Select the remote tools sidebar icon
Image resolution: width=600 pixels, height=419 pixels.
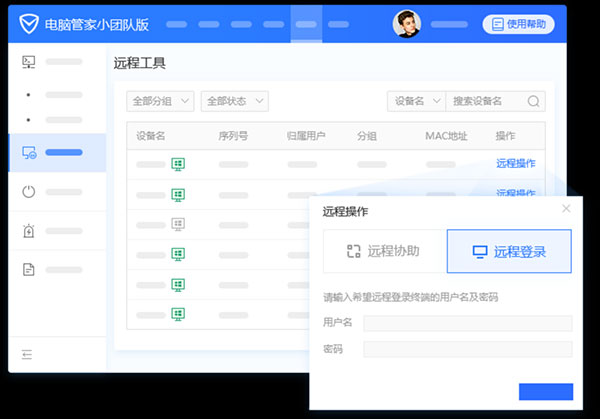(29, 153)
